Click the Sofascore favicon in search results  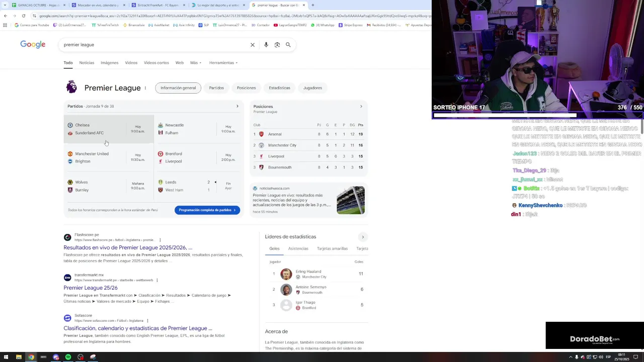67,318
